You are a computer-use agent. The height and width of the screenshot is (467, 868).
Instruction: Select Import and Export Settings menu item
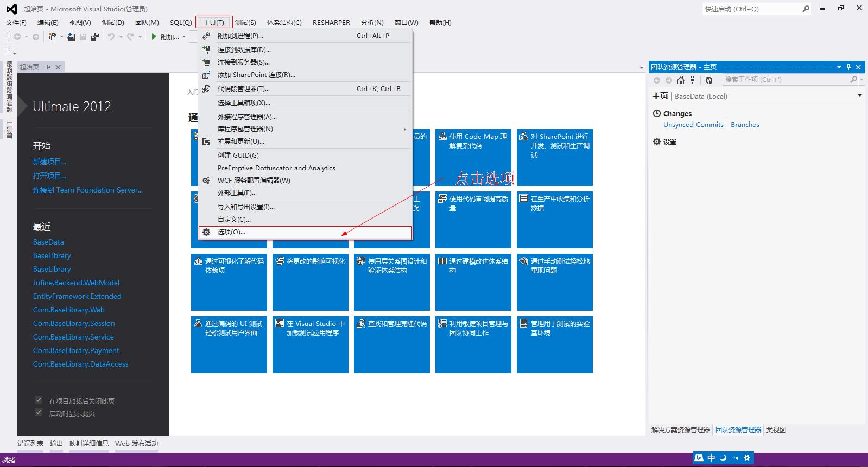pos(305,207)
